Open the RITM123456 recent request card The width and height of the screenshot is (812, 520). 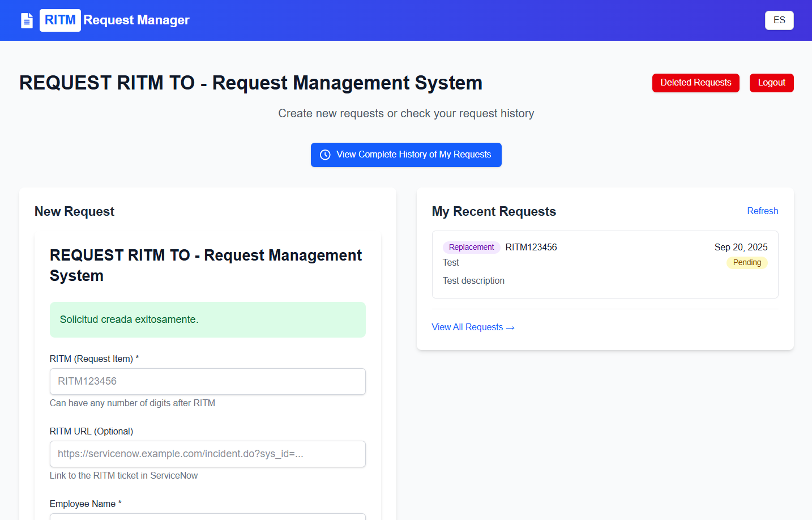pyautogui.click(x=605, y=265)
